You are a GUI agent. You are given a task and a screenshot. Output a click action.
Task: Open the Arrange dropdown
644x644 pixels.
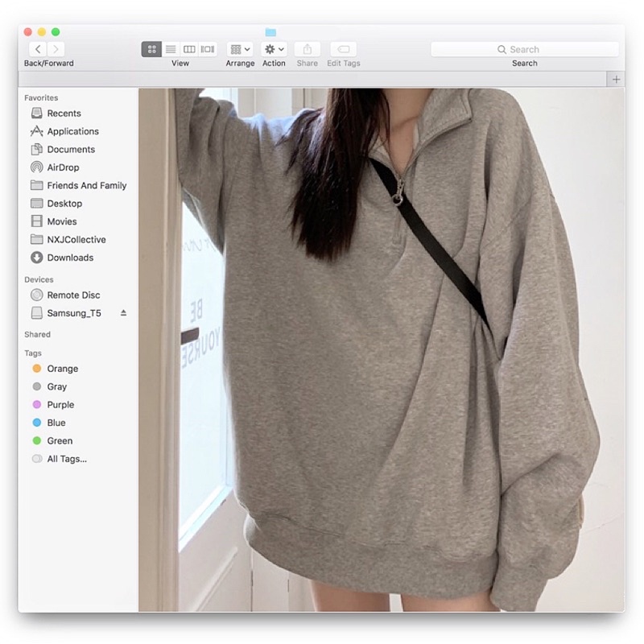240,49
